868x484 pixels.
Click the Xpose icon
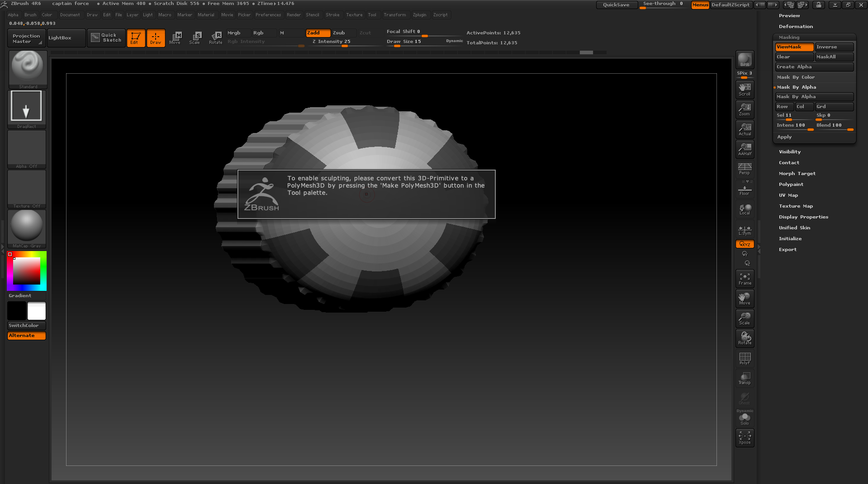pos(745,438)
